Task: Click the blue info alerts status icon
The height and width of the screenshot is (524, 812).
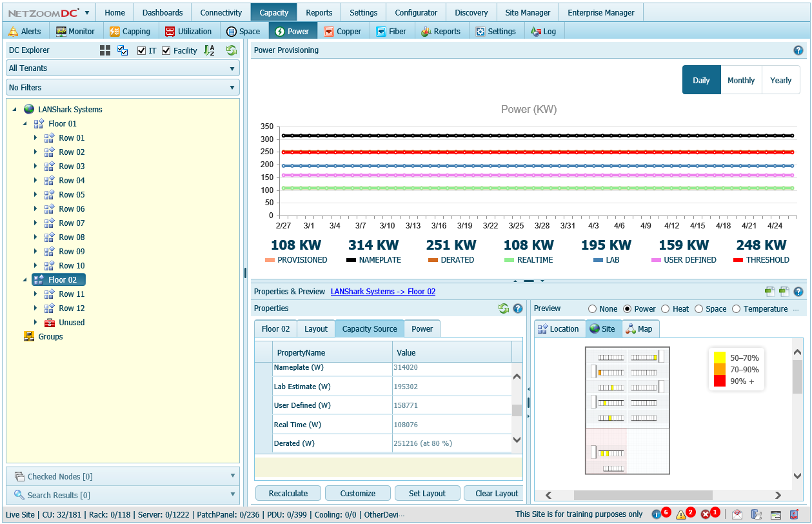Action: (657, 514)
